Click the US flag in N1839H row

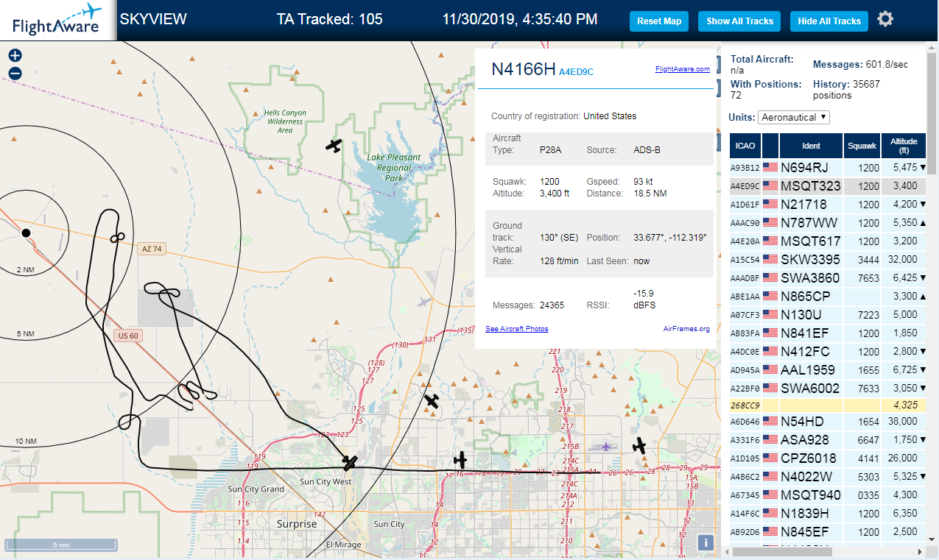click(770, 514)
